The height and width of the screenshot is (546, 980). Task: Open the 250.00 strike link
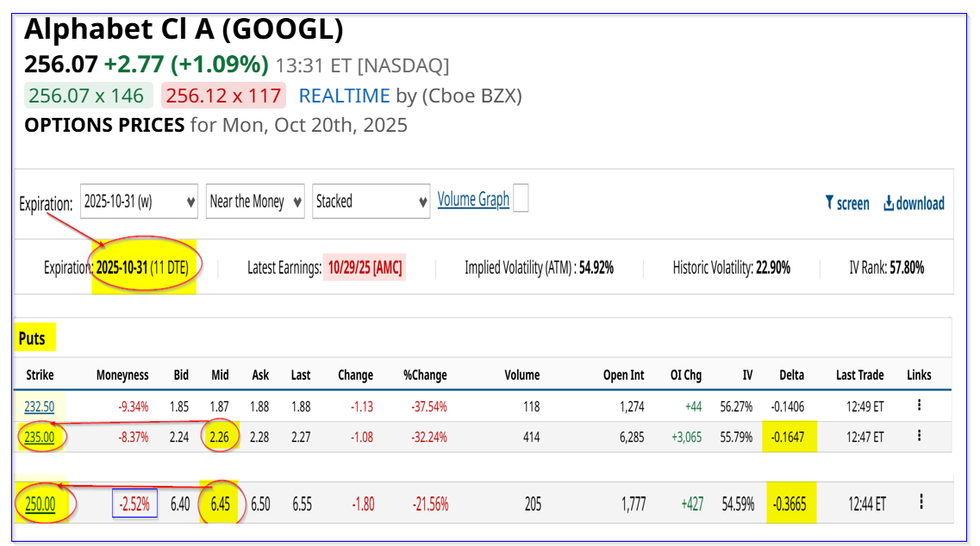pos(39,504)
